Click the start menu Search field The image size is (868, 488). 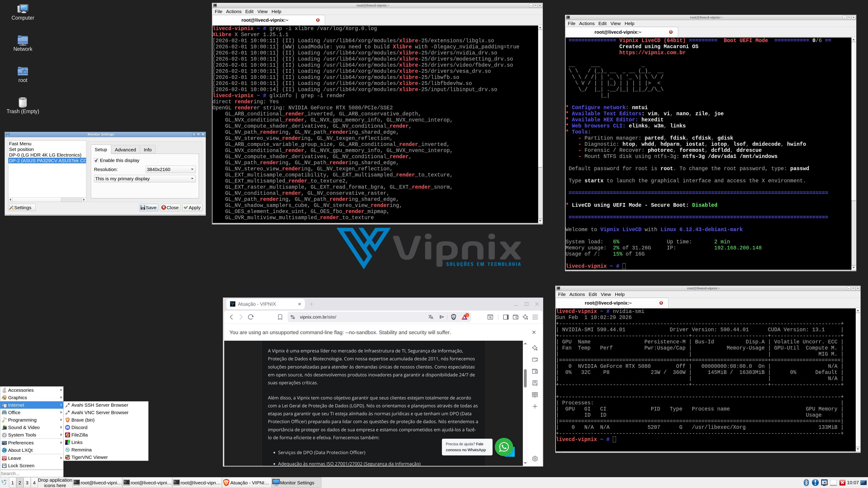tap(32, 474)
